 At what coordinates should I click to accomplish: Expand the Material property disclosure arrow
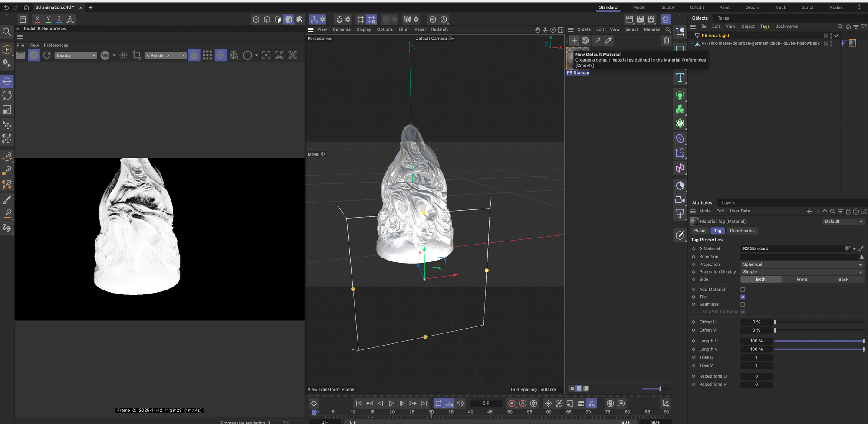[701, 248]
